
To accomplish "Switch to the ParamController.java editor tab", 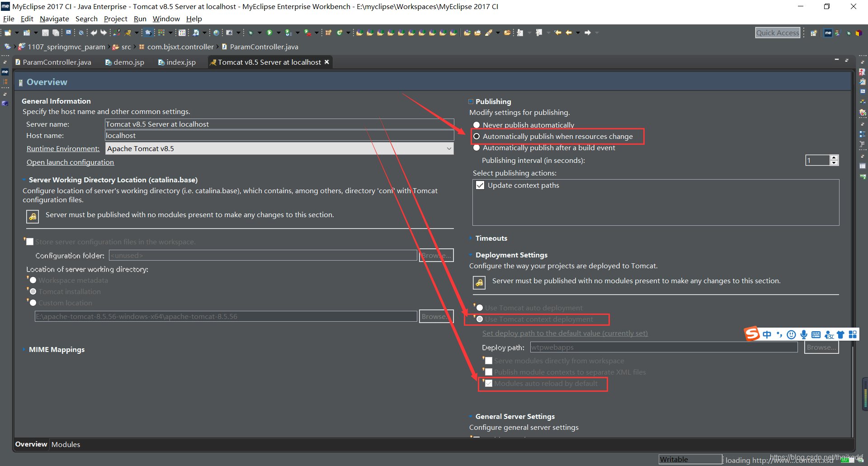I will [x=53, y=62].
